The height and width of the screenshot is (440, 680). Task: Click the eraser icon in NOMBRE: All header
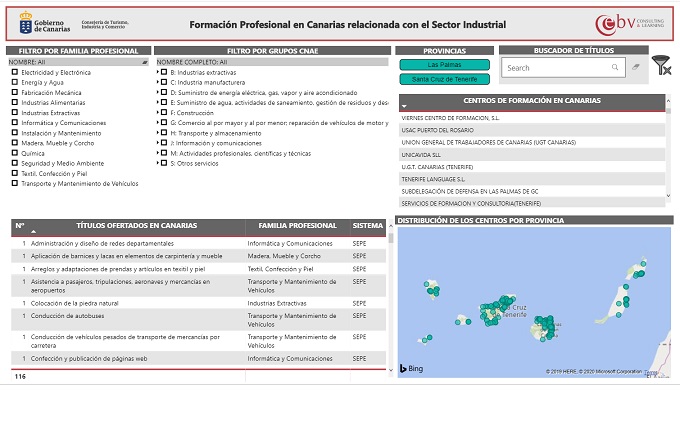point(145,62)
